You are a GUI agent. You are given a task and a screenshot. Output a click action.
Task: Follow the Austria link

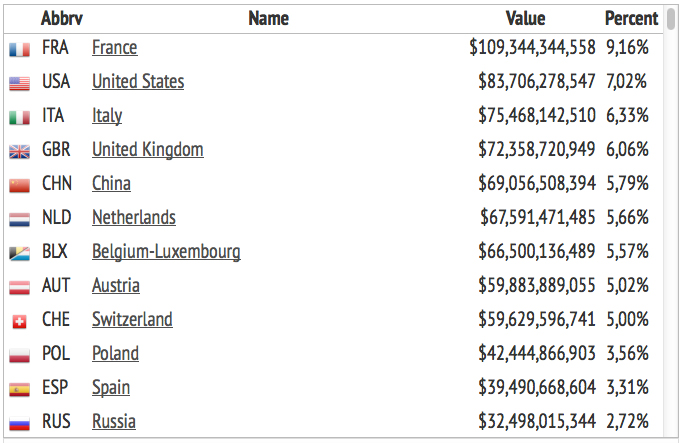116,286
